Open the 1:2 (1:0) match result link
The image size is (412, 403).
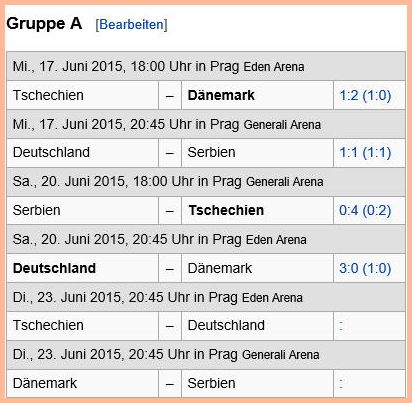tap(365, 95)
